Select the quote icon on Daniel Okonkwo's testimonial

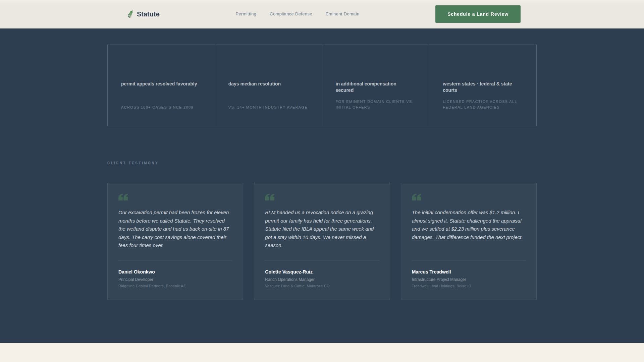tap(123, 197)
